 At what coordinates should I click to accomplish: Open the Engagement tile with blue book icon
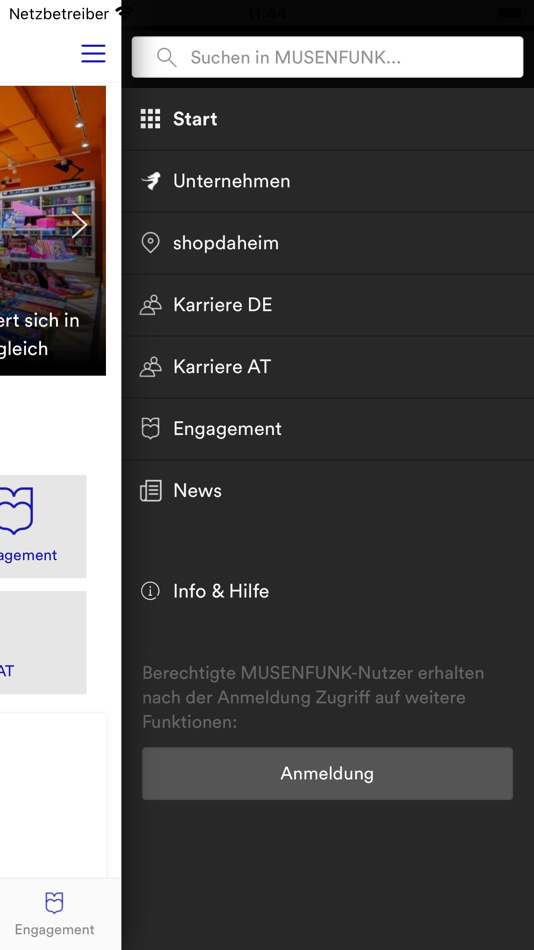coord(43,526)
